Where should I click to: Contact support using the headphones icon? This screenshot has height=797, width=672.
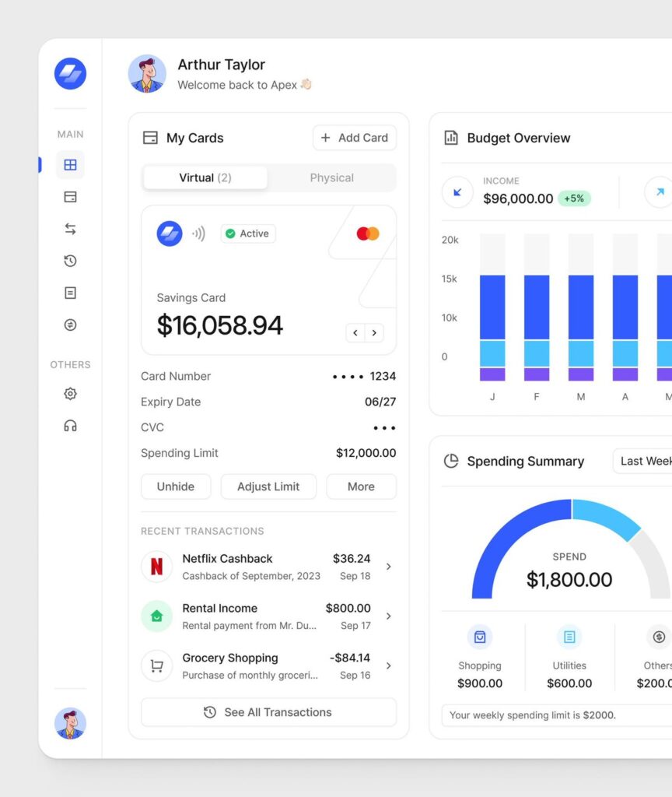pyautogui.click(x=70, y=426)
